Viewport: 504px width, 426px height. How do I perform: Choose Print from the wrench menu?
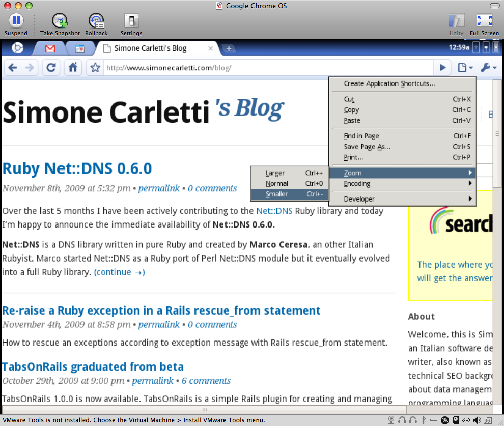coord(355,157)
